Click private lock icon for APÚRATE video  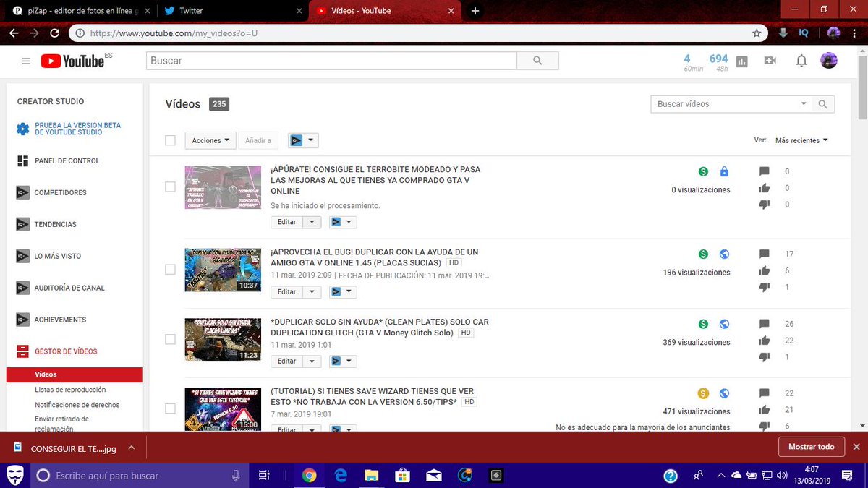point(724,172)
